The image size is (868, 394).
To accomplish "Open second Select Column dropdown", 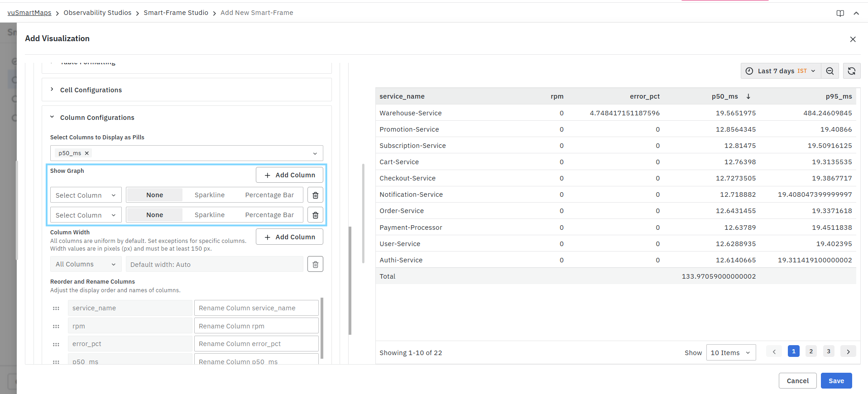I will [x=86, y=215].
